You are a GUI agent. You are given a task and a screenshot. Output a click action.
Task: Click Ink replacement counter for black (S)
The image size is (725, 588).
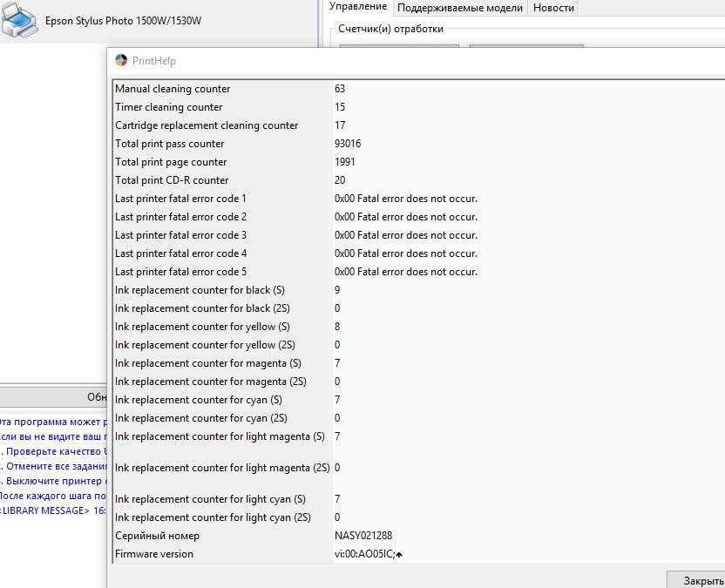(200, 290)
